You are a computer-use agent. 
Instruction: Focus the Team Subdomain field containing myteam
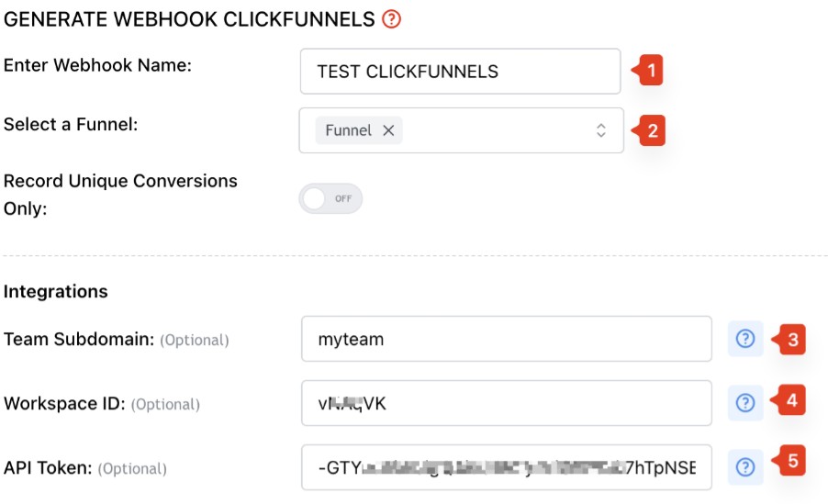pos(507,339)
